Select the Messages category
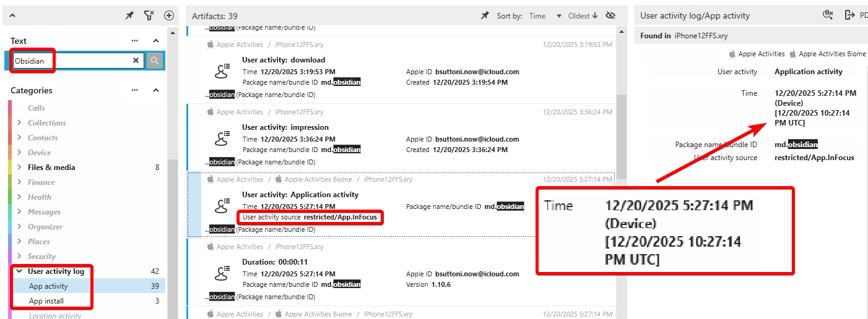 (44, 212)
